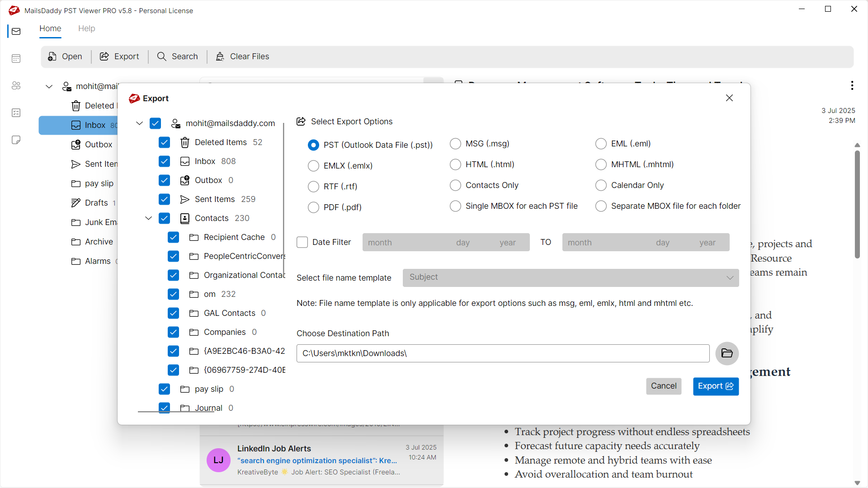Select MHTML (.mhtml) radio button

(601, 164)
